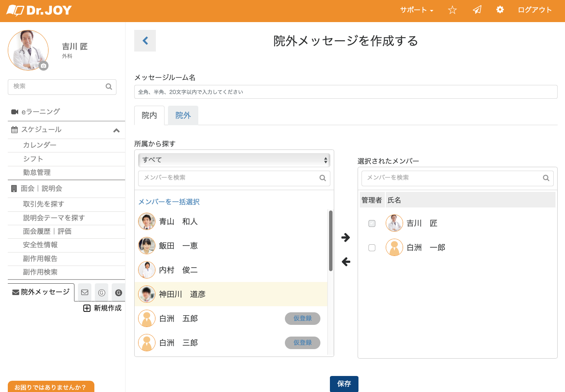This screenshot has height=392, width=565.
Task: Enable the 管理者 checkbox for 吉川 匠
Action: tap(371, 223)
